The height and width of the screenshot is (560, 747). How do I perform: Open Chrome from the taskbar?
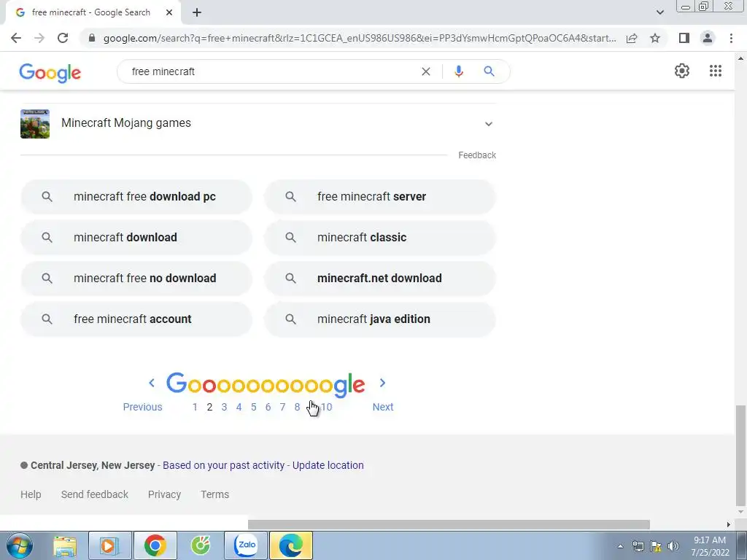[155, 545]
